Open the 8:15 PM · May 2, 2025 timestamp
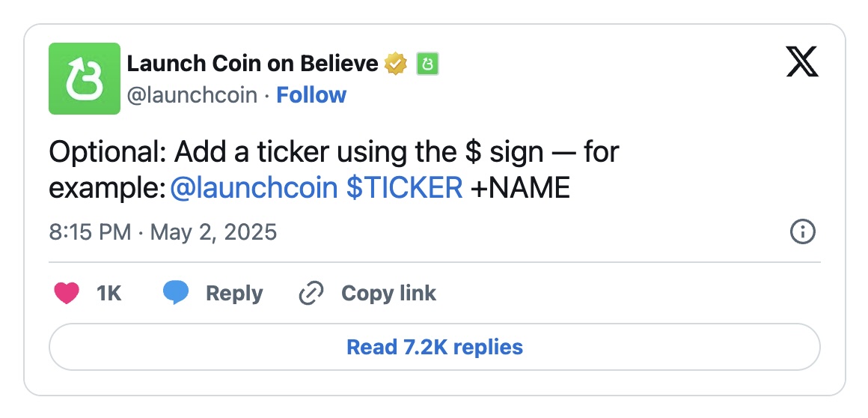This screenshot has height=418, width=868. click(163, 232)
